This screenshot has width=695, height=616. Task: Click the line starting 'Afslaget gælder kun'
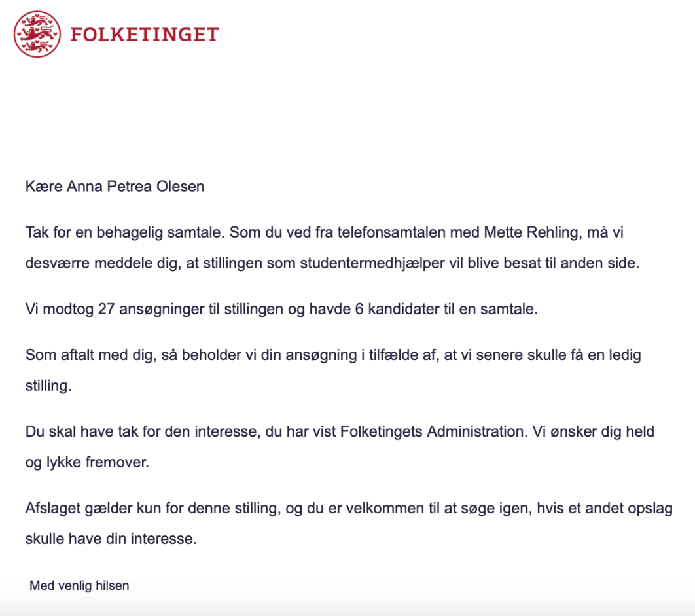348,509
